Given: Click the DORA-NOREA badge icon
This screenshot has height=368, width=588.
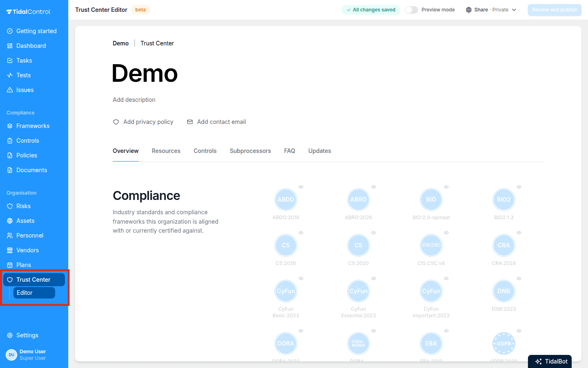Looking at the screenshot, I should 359,343.
